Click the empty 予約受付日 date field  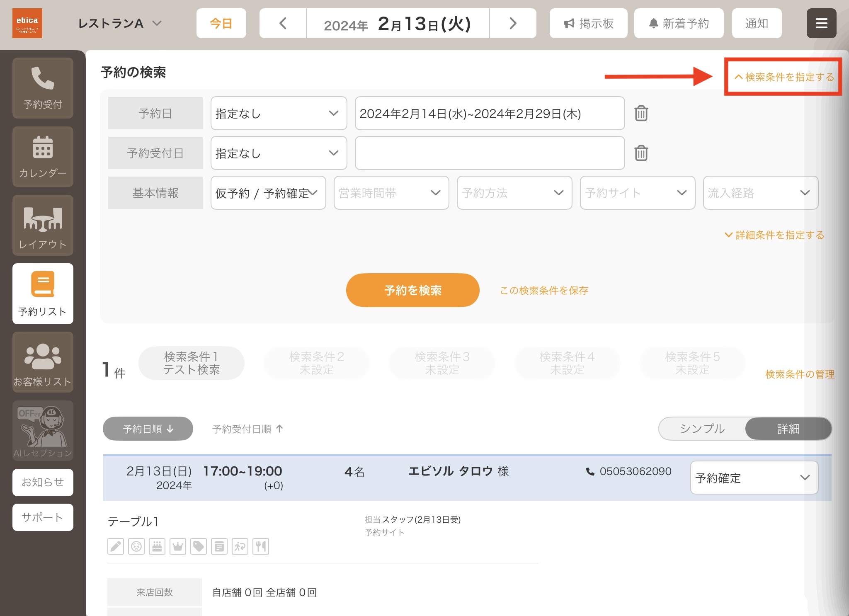tap(490, 153)
